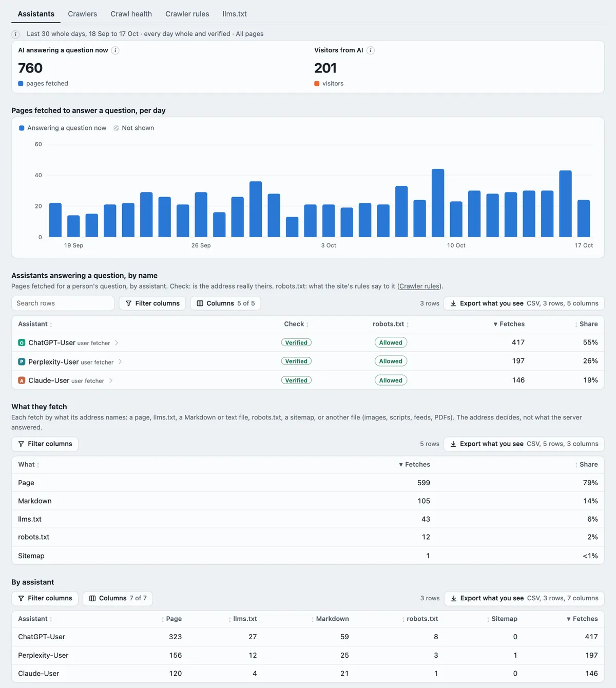The width and height of the screenshot is (616, 688).
Task: Click Verified badge in ChatGPT-User row
Action: click(296, 342)
